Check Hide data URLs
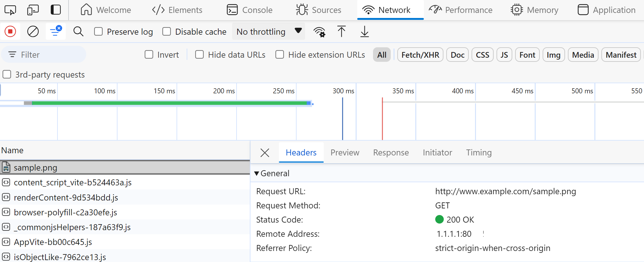The width and height of the screenshot is (644, 262). coord(199,55)
